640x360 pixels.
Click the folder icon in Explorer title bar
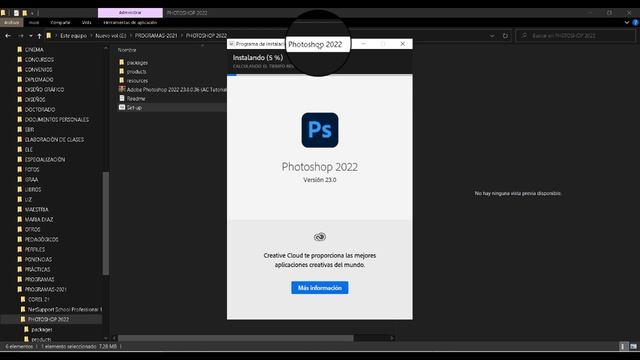point(2,13)
